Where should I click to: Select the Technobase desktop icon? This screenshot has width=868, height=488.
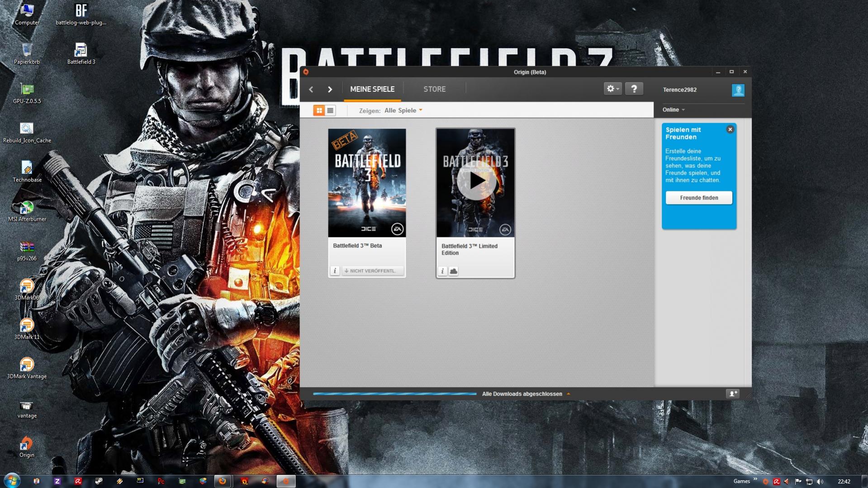click(x=27, y=172)
